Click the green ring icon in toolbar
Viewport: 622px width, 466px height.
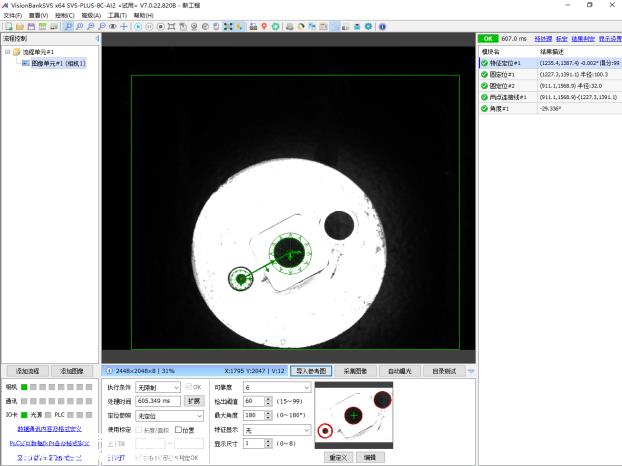pyautogui.click(x=275, y=27)
